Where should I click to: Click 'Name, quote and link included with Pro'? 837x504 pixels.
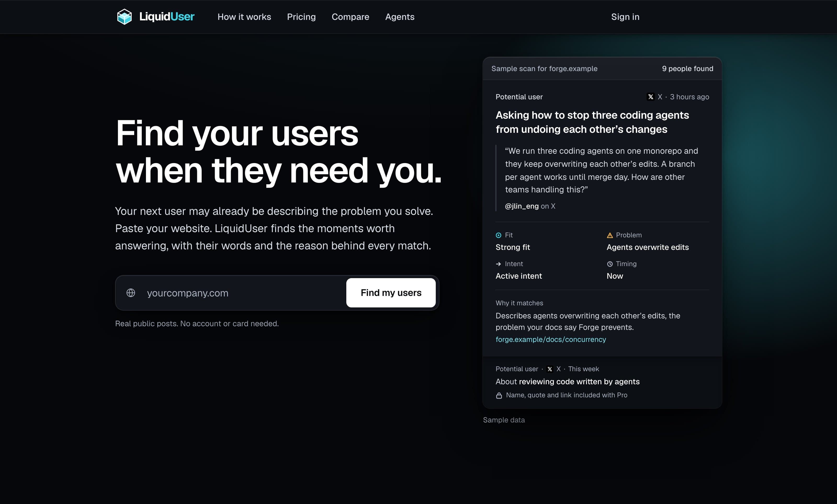(x=567, y=395)
